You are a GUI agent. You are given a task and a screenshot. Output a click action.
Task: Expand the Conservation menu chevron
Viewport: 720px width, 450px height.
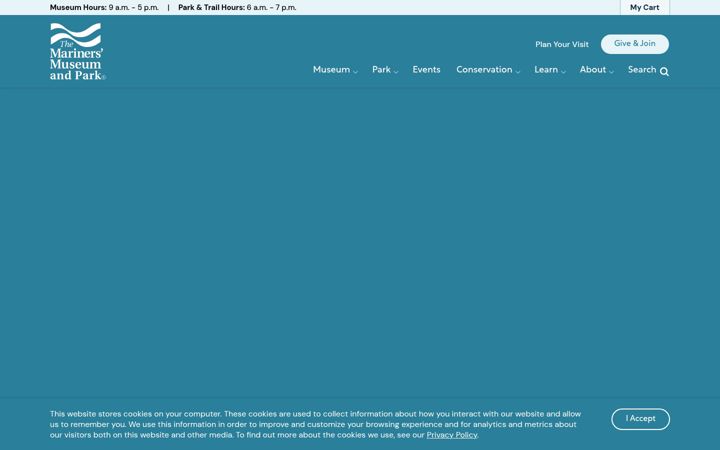518,72
